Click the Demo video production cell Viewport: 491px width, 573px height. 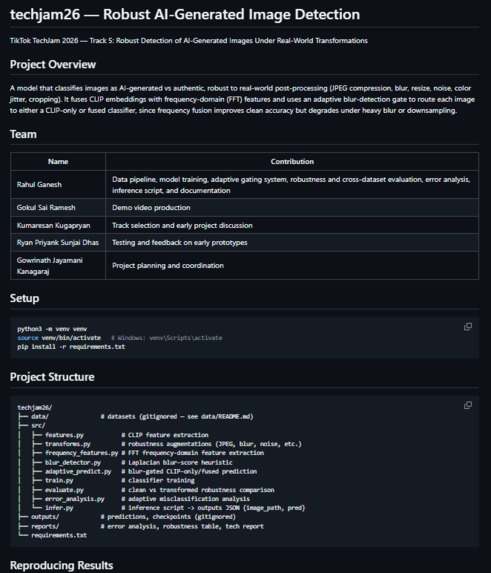tap(292, 208)
